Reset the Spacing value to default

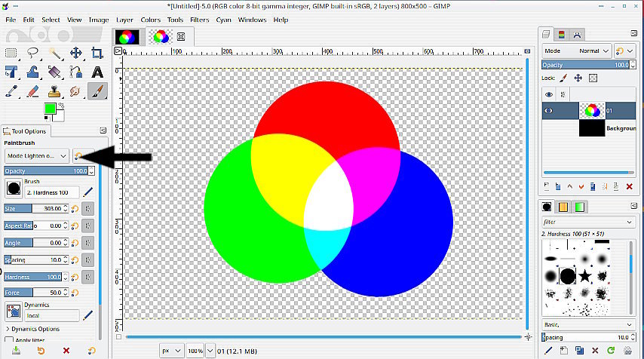[75, 260]
